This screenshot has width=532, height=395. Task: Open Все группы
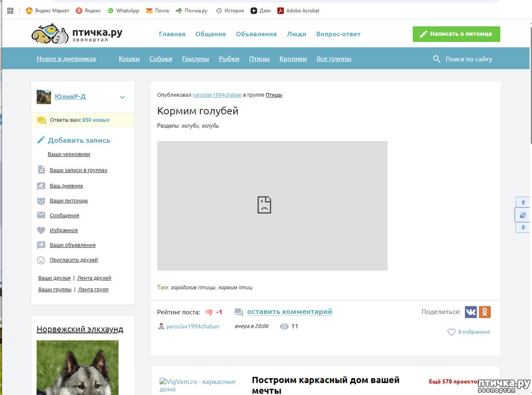tap(334, 59)
